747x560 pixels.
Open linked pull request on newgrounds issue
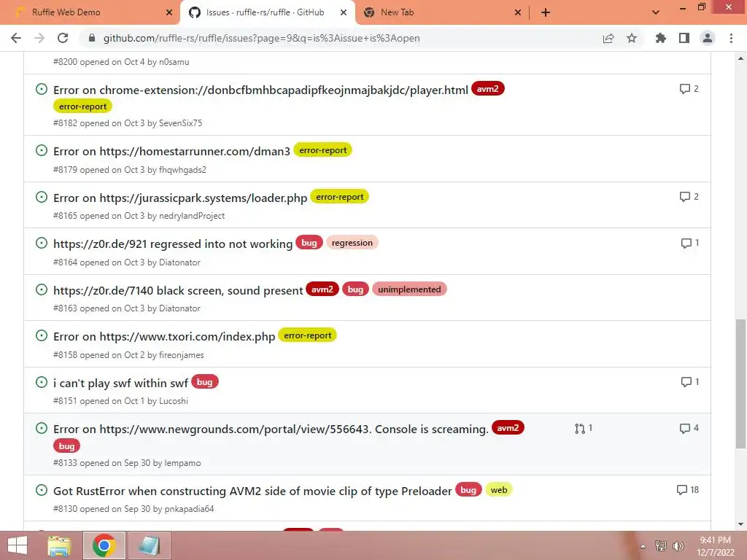pos(584,428)
